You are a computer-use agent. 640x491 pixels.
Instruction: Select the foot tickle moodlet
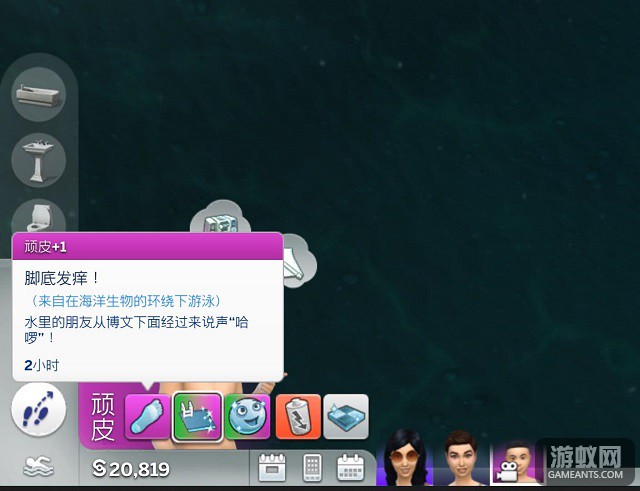coord(147,417)
